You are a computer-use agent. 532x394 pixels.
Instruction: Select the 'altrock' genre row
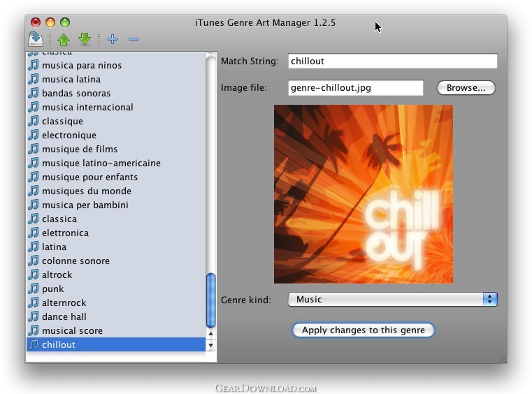point(116,275)
